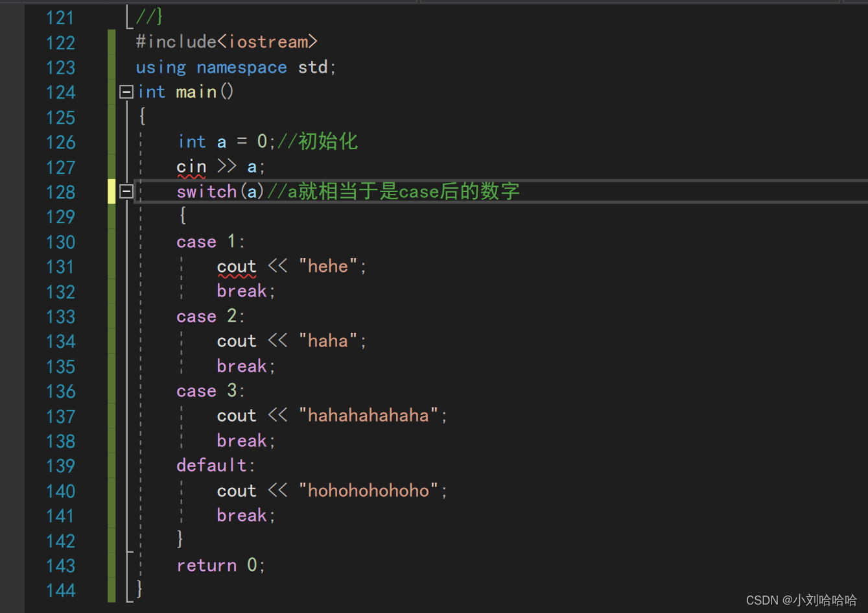
Task: Click the 'case 3:' label
Action: point(211,391)
